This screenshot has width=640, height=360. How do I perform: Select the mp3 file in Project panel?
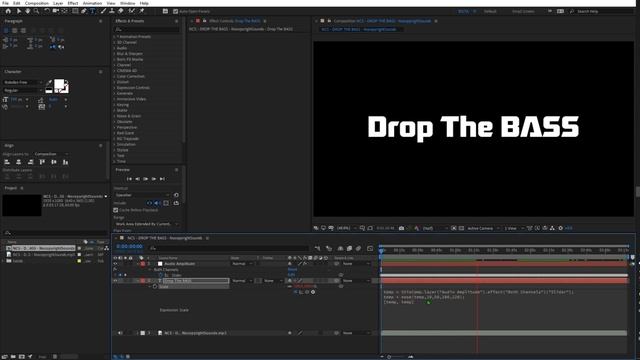tap(44, 254)
